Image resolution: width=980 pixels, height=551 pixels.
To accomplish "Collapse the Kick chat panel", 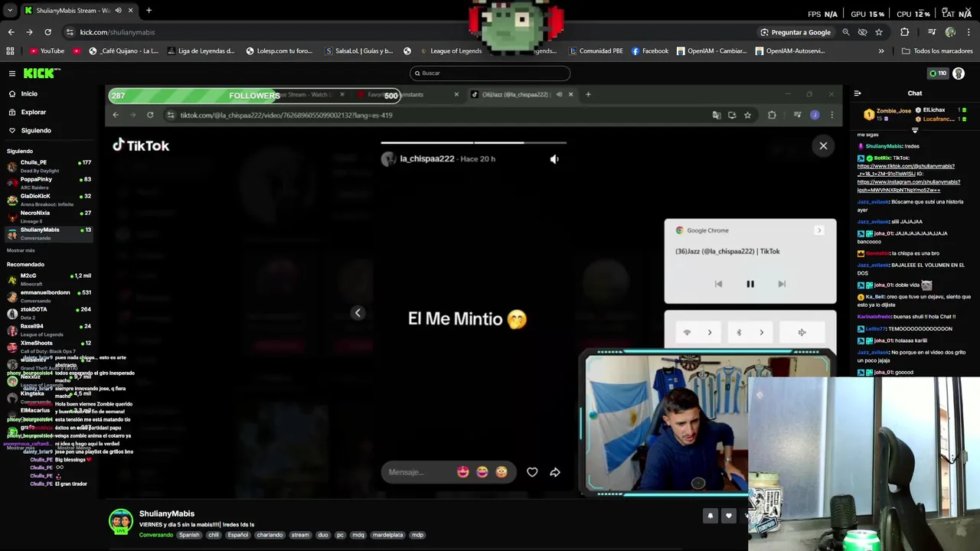I will click(857, 93).
